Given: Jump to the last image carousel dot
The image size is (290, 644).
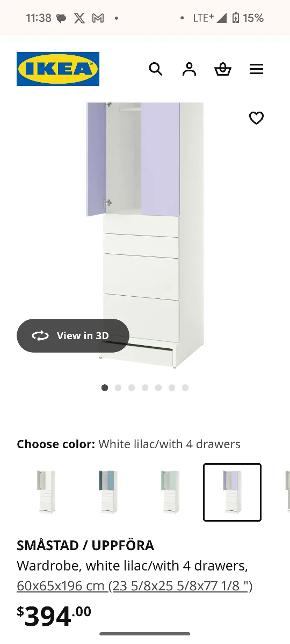Looking at the screenshot, I should (x=185, y=387).
